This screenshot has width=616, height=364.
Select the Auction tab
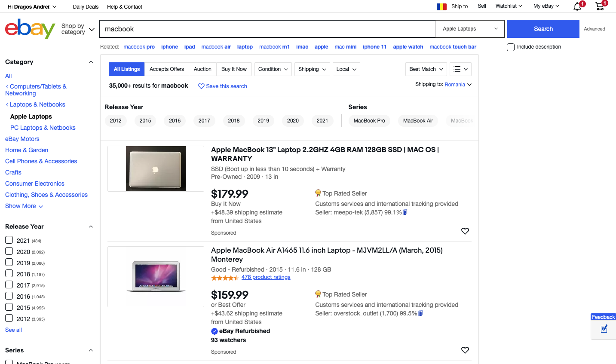pyautogui.click(x=202, y=69)
